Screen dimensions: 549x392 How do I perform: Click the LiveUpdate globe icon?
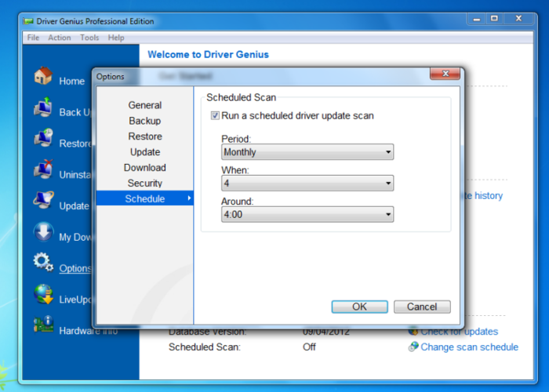point(43,294)
